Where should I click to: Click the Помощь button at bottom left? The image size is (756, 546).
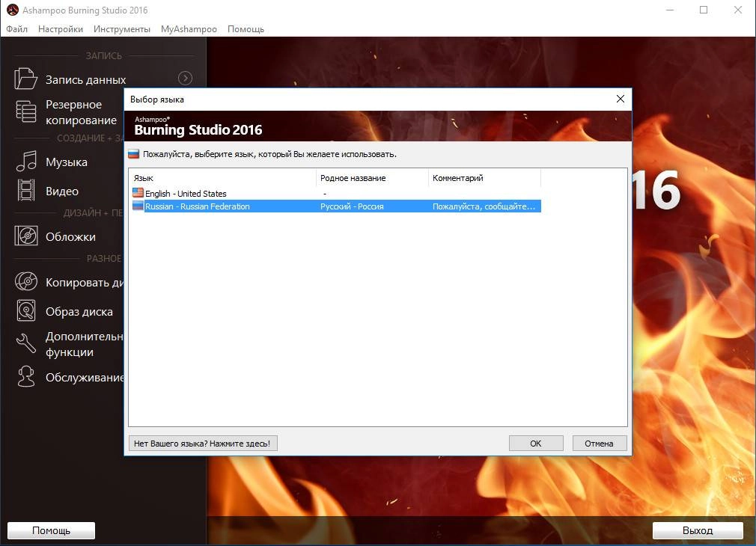(51, 530)
